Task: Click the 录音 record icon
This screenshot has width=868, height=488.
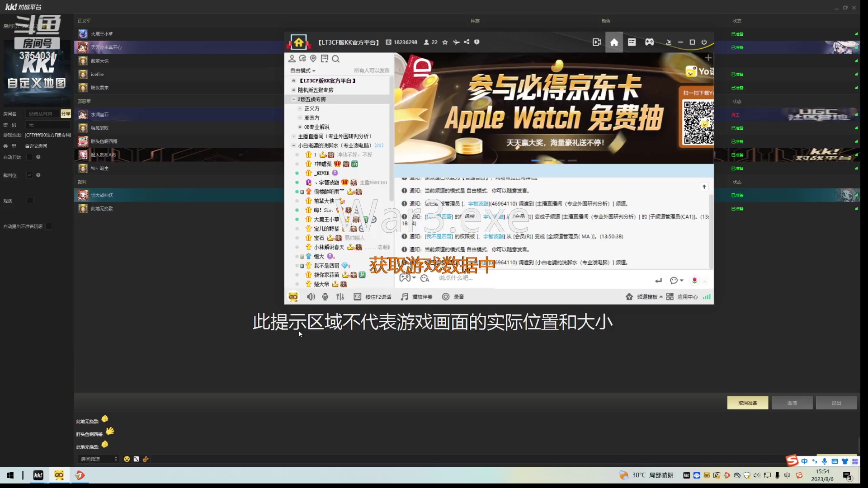Action: [446, 296]
